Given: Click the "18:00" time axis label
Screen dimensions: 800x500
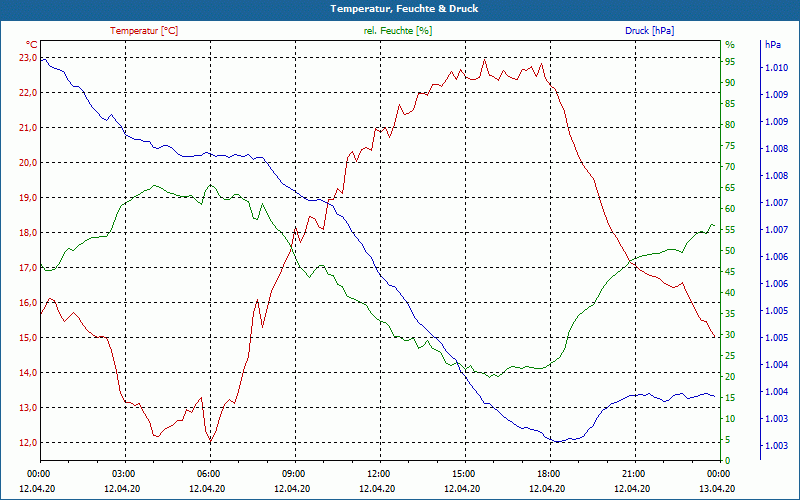Looking at the screenshot, I should click(549, 473).
